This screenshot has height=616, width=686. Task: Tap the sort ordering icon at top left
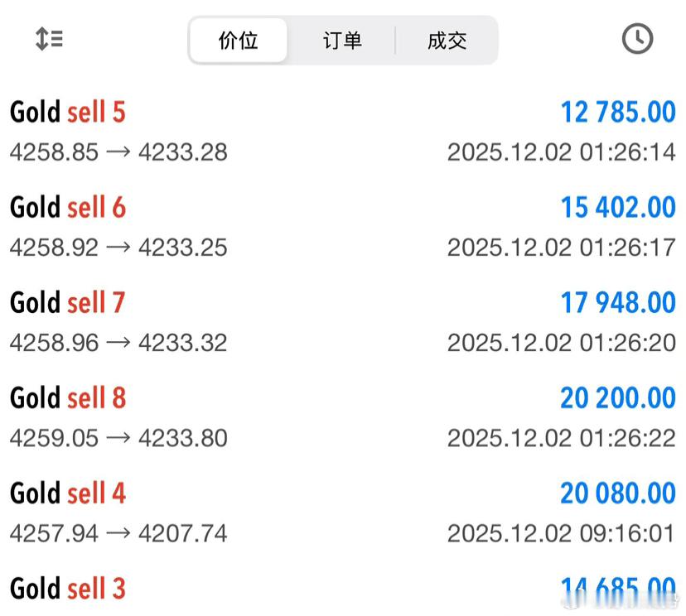click(48, 39)
